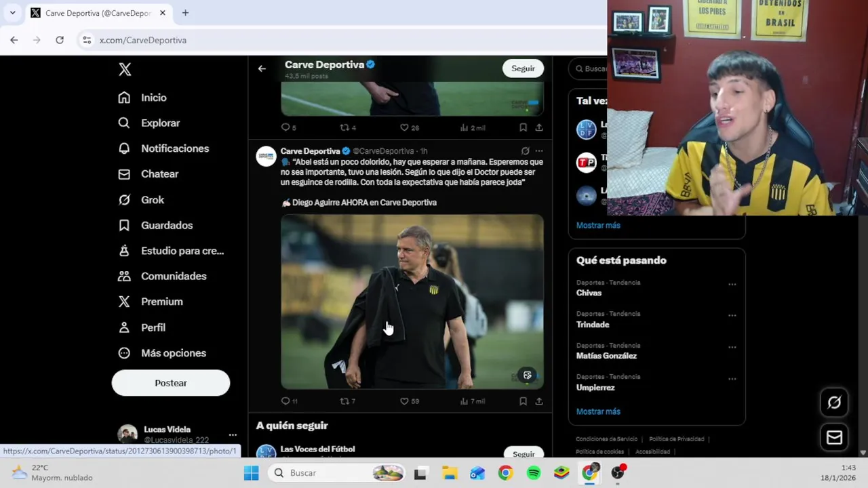Click the Buscar search field on X
The width and height of the screenshot is (868, 488).
pyautogui.click(x=588, y=68)
